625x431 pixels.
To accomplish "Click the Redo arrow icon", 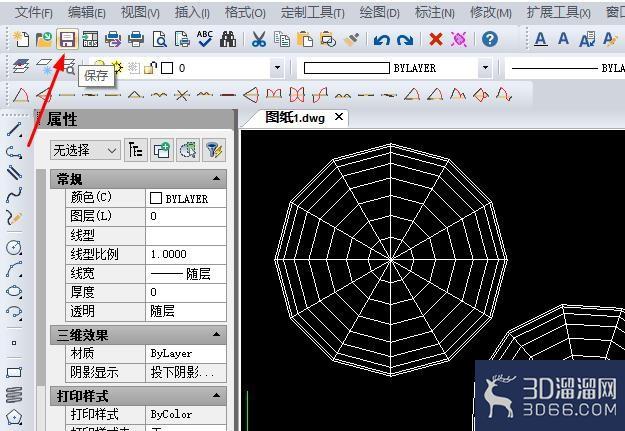I will click(x=405, y=39).
